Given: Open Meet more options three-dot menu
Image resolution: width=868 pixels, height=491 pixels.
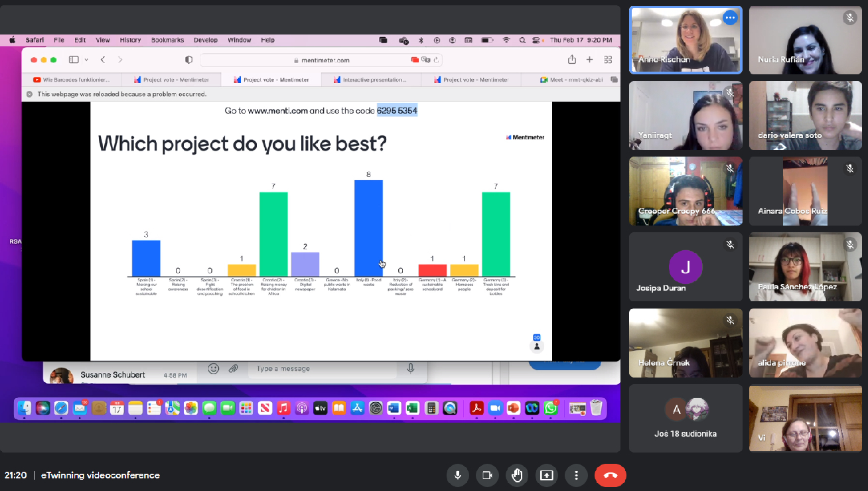Looking at the screenshot, I should click(576, 475).
